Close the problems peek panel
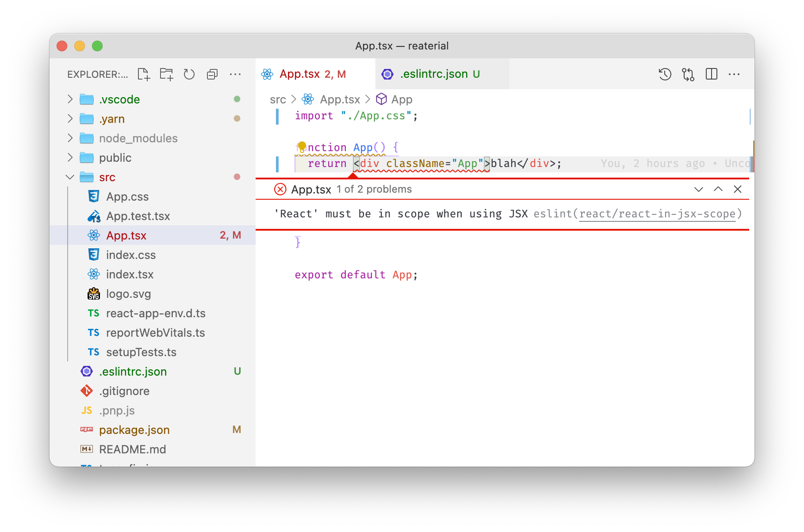804x532 pixels. (738, 189)
